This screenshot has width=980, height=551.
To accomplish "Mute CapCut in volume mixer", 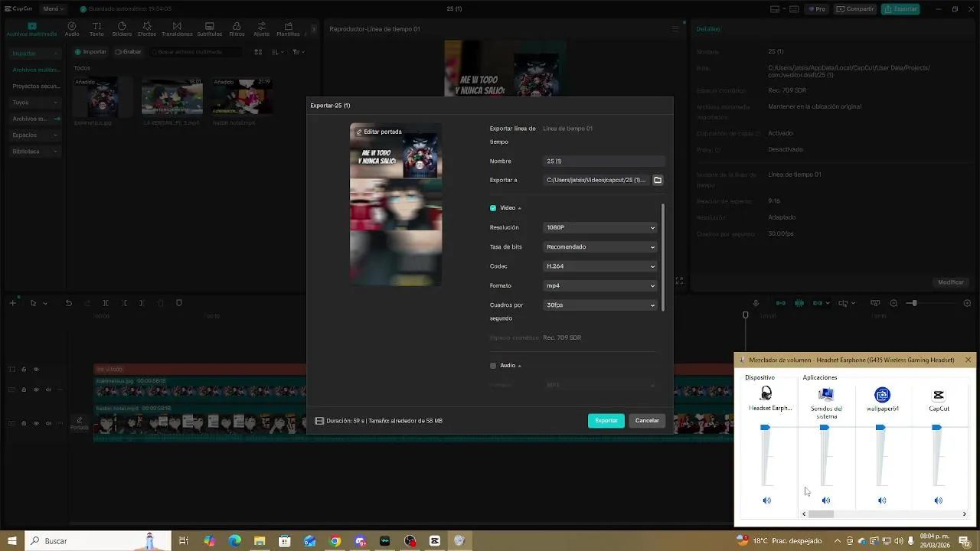I will click(x=939, y=500).
